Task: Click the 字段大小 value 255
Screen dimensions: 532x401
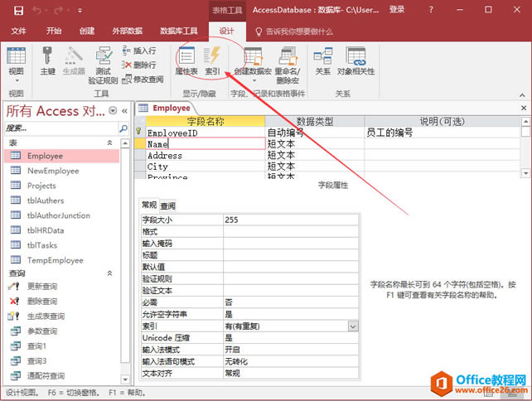Action: coord(291,220)
